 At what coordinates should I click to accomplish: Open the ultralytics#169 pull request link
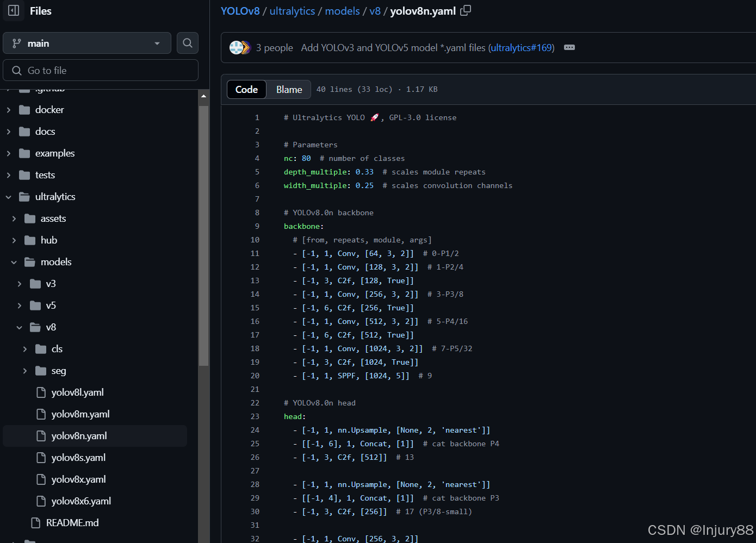(521, 48)
